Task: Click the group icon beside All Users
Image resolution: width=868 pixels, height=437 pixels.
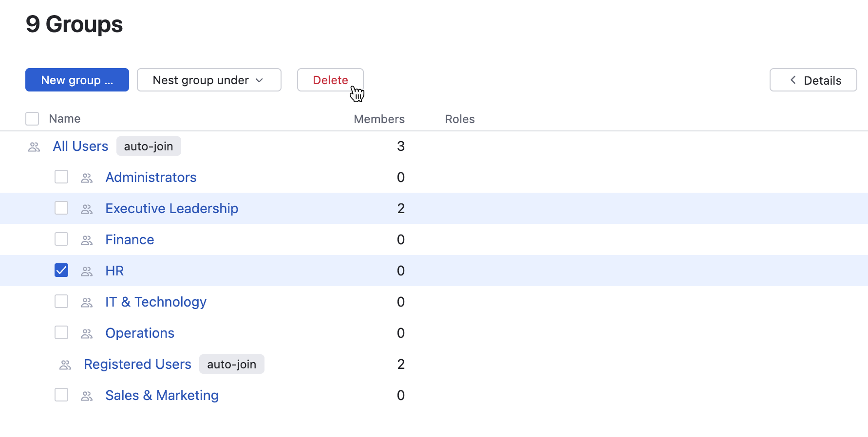Action: click(34, 147)
